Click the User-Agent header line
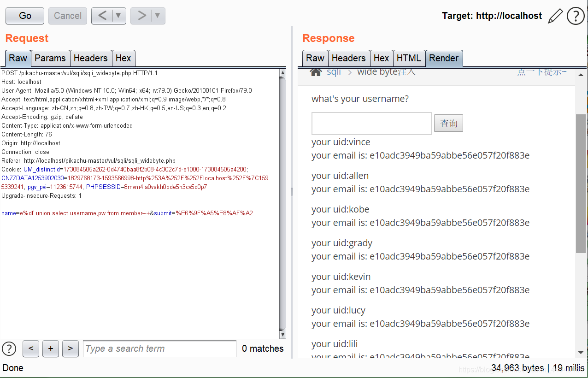Screen dimensions: 588x378 [x=127, y=90]
